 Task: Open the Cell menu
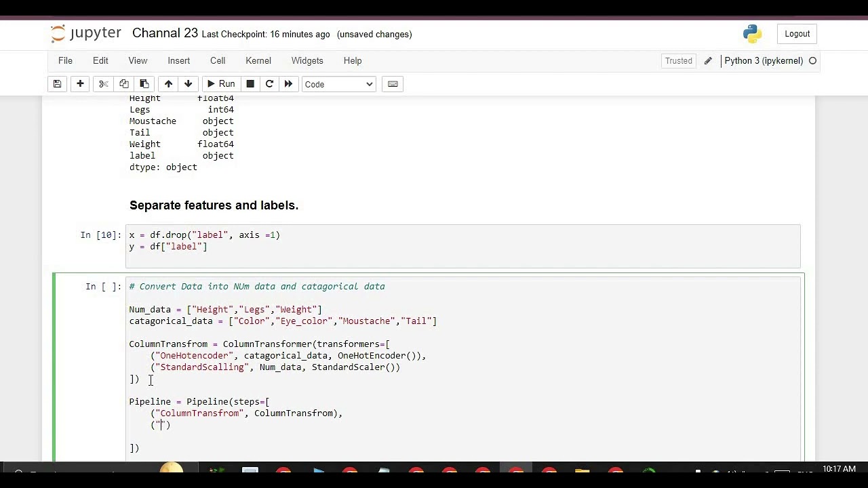click(x=218, y=60)
